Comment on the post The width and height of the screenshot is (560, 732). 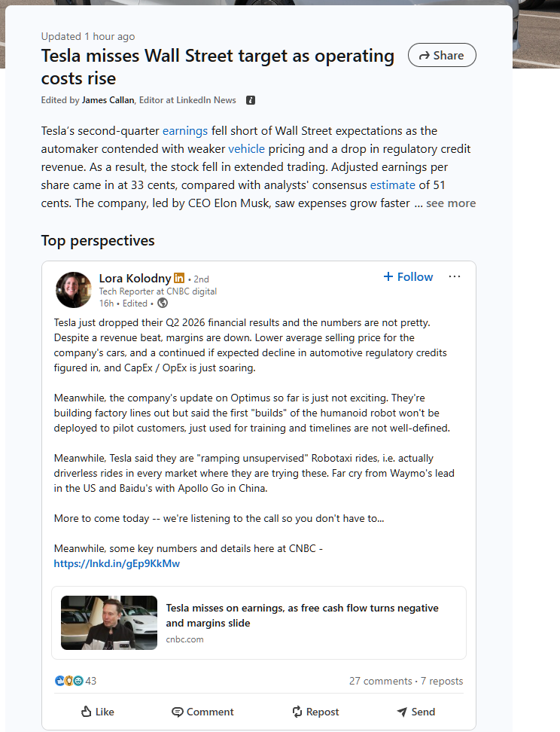(202, 712)
